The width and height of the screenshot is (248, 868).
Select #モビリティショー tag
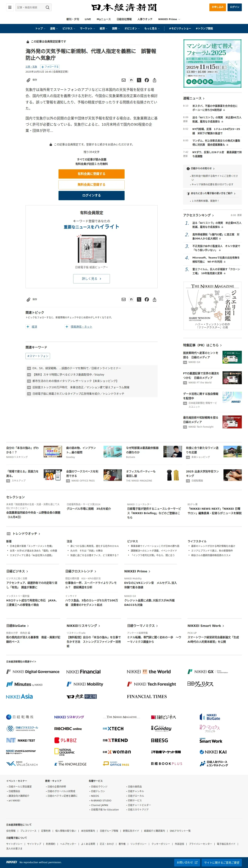point(180,29)
